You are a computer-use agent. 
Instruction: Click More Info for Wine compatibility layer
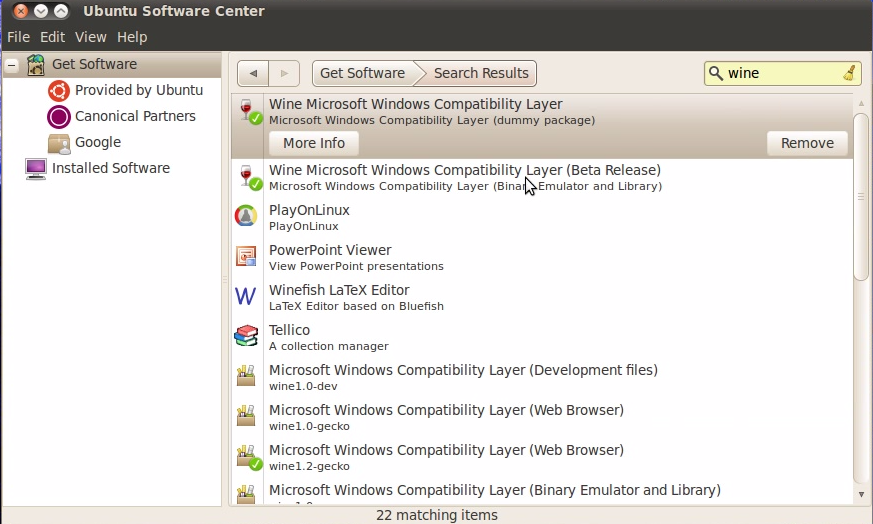pyautogui.click(x=313, y=144)
